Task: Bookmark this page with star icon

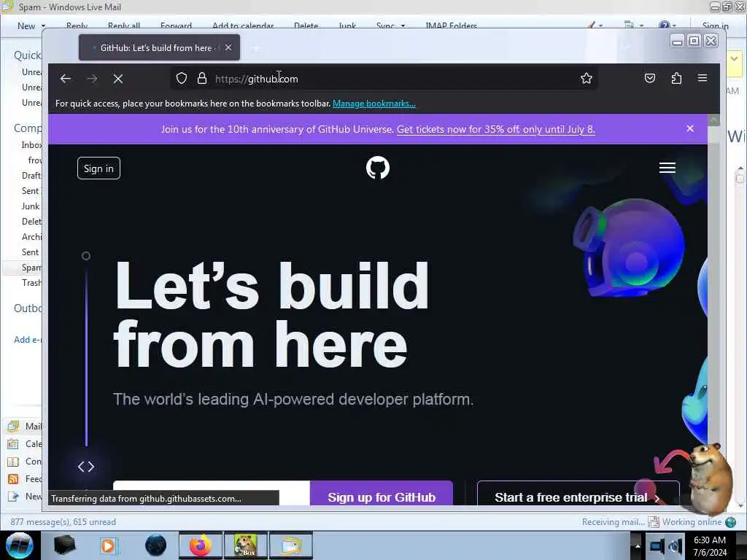Action: pos(587,78)
